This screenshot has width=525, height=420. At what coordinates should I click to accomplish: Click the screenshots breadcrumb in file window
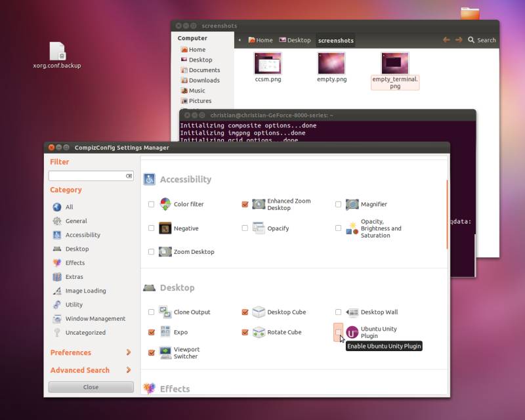tap(335, 40)
